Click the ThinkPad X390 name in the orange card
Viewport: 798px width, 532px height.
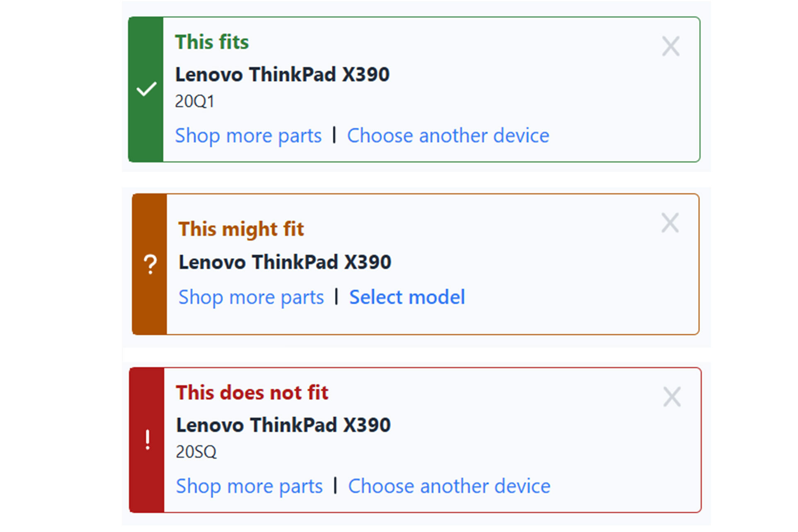coord(285,262)
